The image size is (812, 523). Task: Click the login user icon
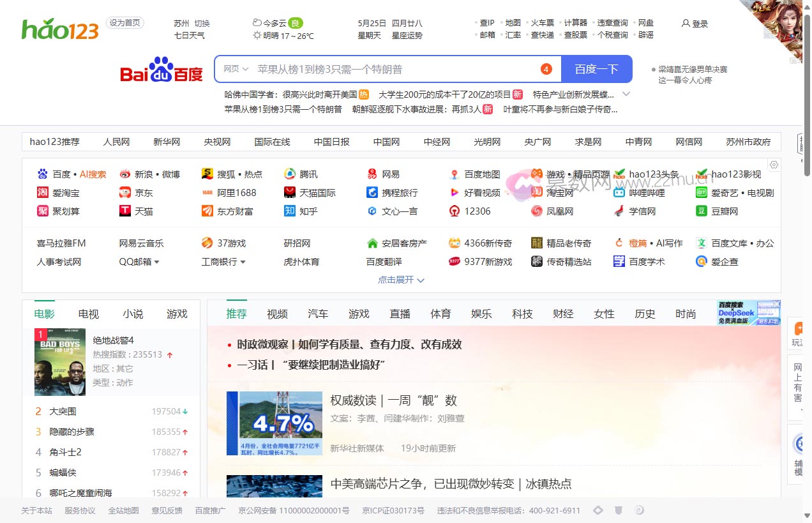(686, 24)
